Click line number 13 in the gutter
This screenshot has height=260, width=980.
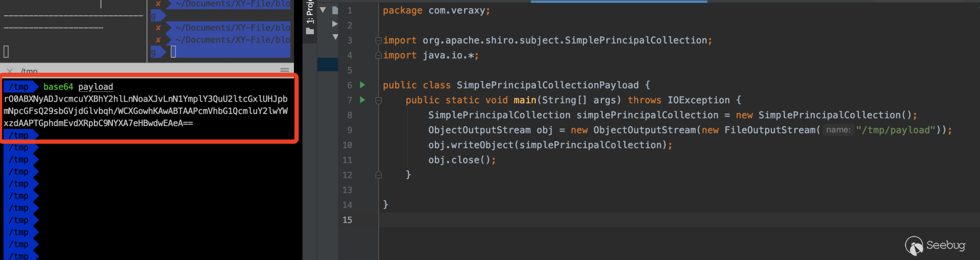347,190
